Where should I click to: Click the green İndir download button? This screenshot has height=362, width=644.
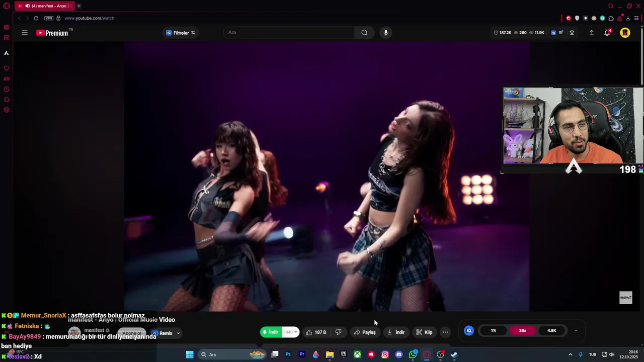(271, 332)
